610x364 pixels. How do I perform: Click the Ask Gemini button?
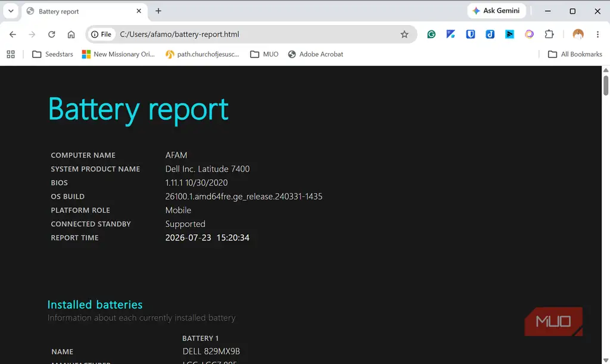point(496,11)
